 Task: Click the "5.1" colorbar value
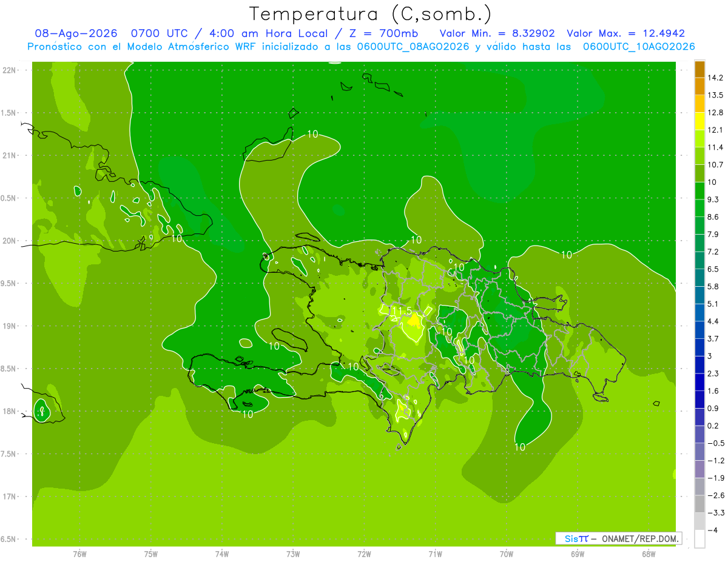(714, 304)
